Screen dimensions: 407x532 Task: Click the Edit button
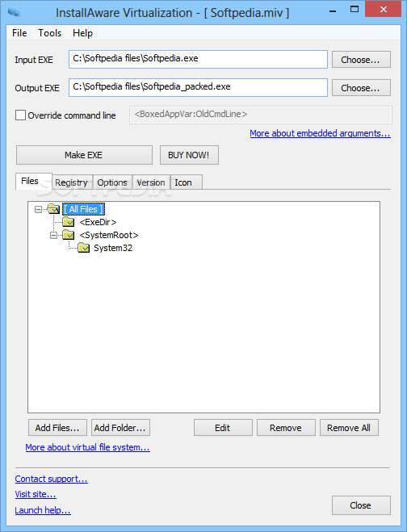(223, 428)
